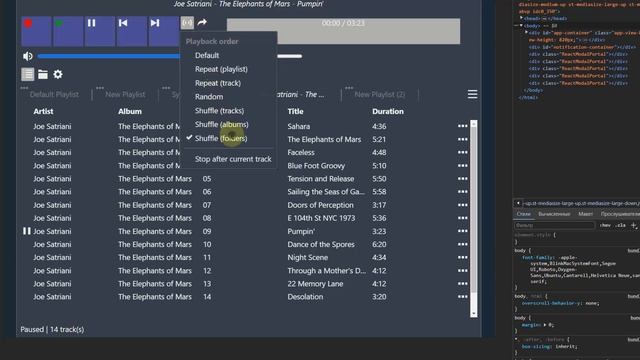This screenshot has height=360, width=640.
Task: Open options for The Elephants of Mars track
Action: (462, 139)
